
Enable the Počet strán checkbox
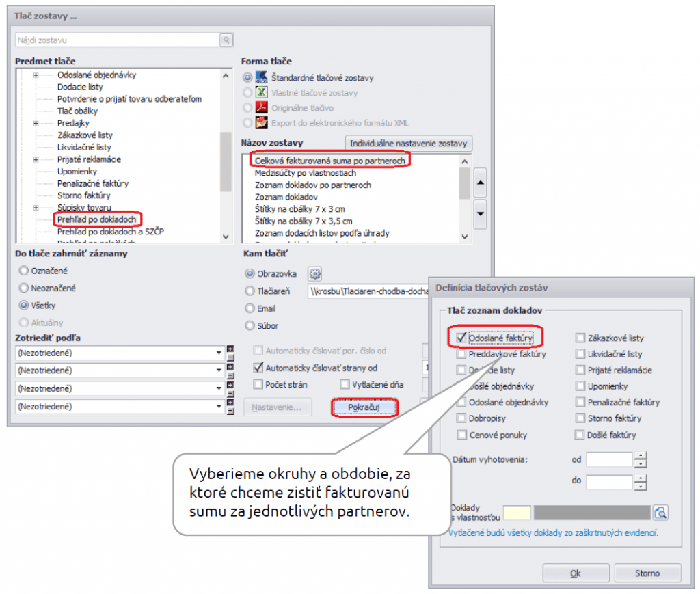click(x=258, y=385)
